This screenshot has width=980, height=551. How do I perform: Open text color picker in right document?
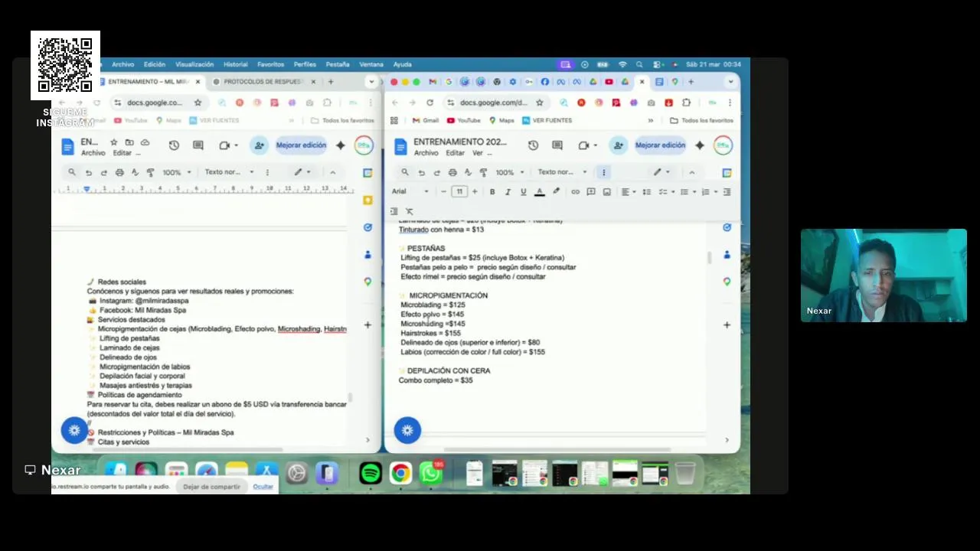(540, 192)
